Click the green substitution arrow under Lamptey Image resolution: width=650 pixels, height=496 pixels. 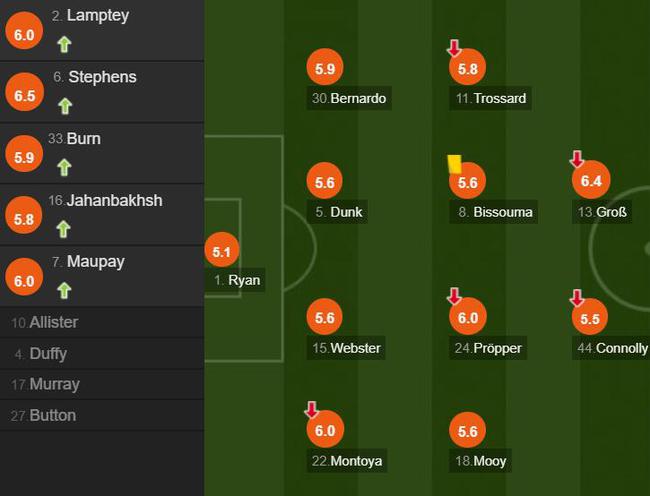[64, 44]
